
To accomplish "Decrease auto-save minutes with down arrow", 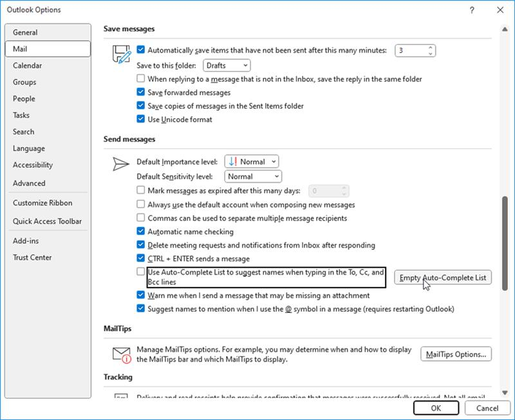I will (430, 53).
